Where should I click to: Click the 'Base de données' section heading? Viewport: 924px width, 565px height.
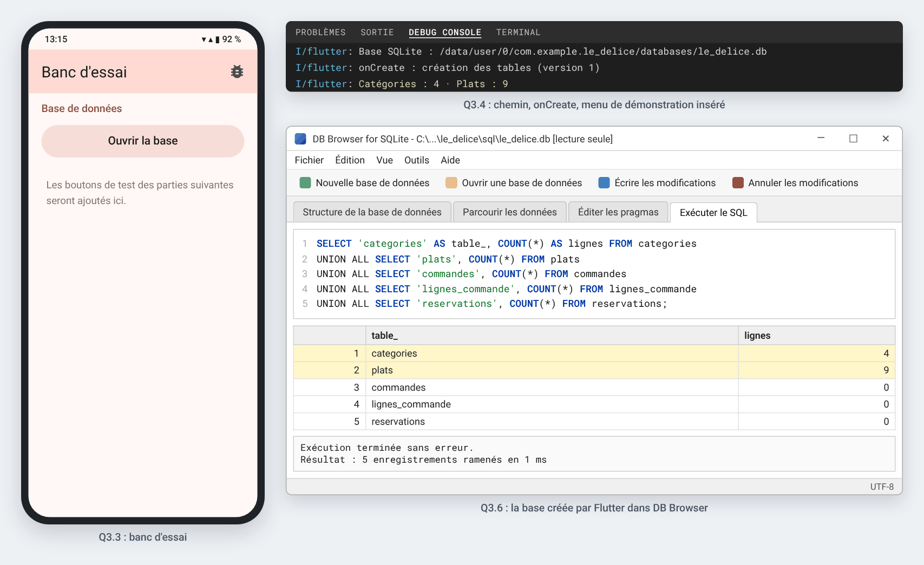[x=82, y=109]
